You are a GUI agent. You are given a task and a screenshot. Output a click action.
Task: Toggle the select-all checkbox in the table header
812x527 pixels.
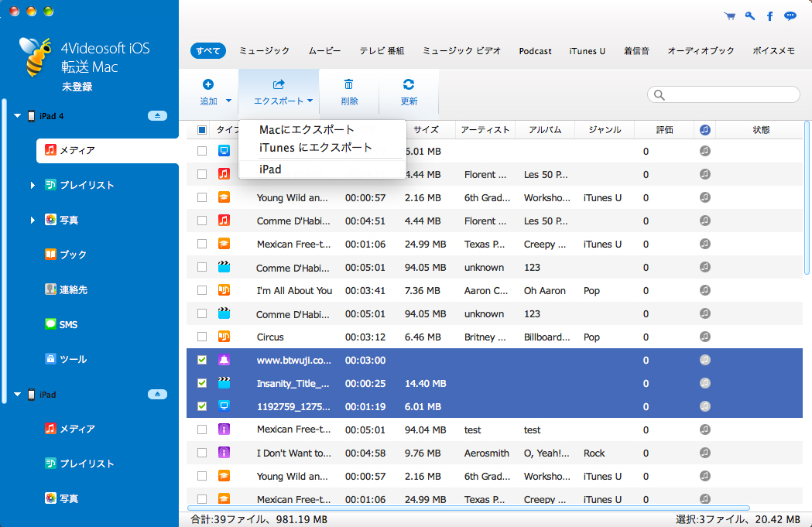point(202,130)
